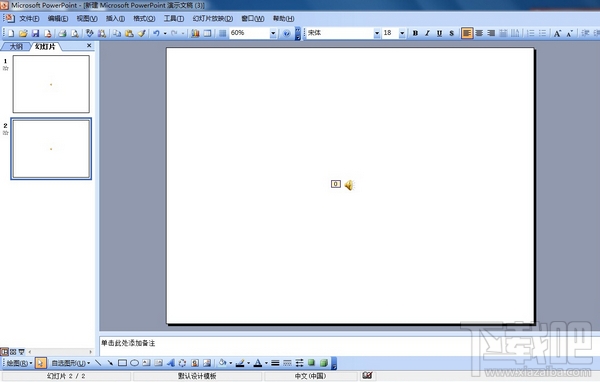Insert a table
Viewport: 600px width, 382px height.
[x=207, y=33]
